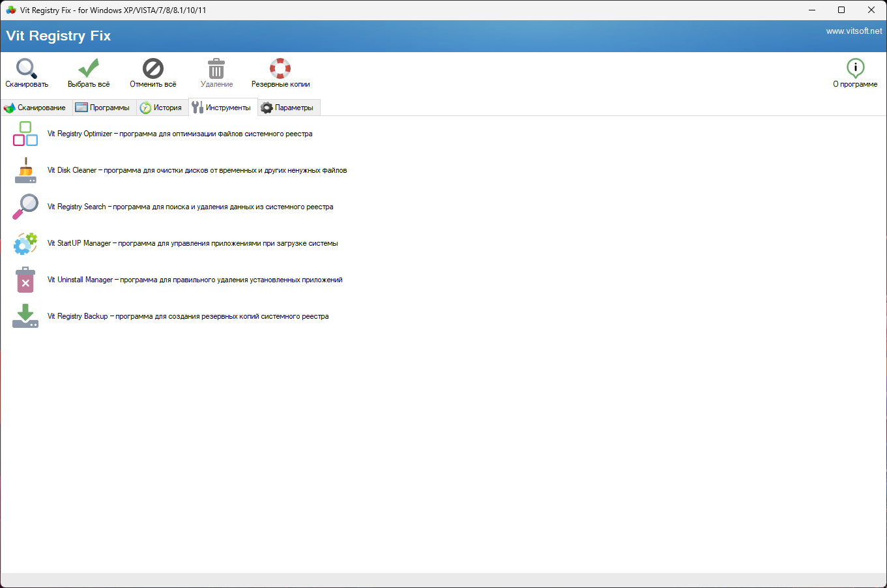Viewport: 887px width, 588px height.
Task: Click the green checkmark Выбрать всё icon
Action: [x=89, y=68]
